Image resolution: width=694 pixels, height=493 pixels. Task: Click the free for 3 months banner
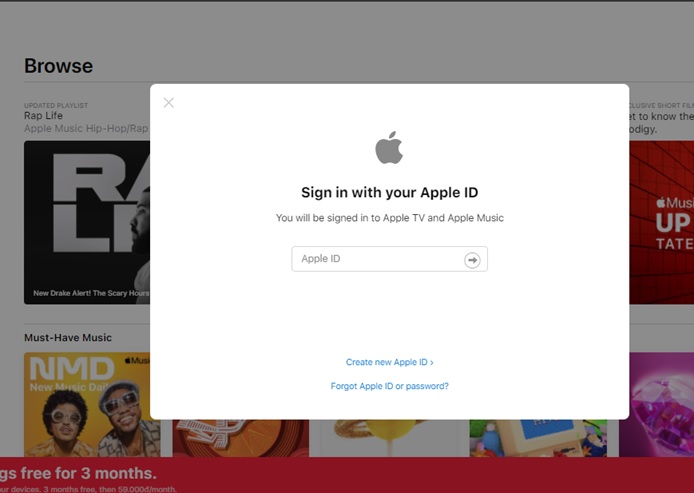tap(347, 475)
